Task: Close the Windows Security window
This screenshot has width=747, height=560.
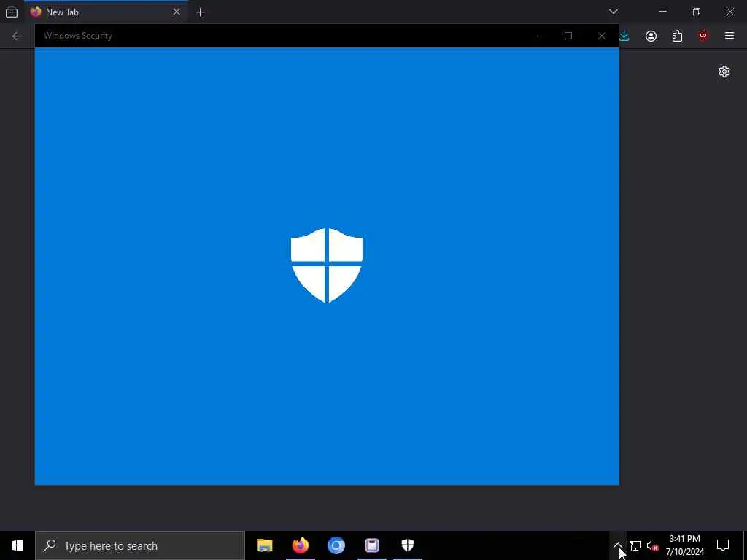Action: pyautogui.click(x=602, y=36)
